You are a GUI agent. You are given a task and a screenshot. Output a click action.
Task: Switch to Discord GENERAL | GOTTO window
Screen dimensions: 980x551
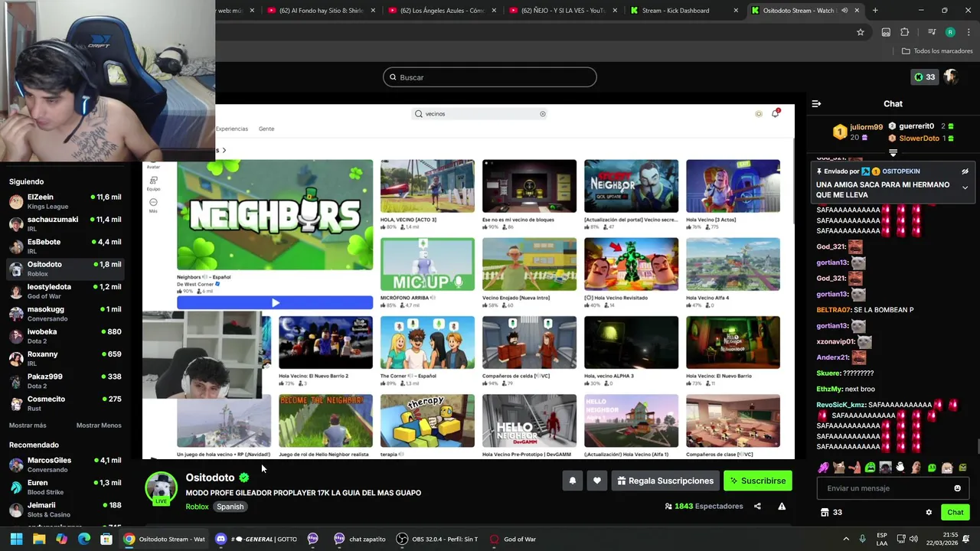[x=256, y=539]
